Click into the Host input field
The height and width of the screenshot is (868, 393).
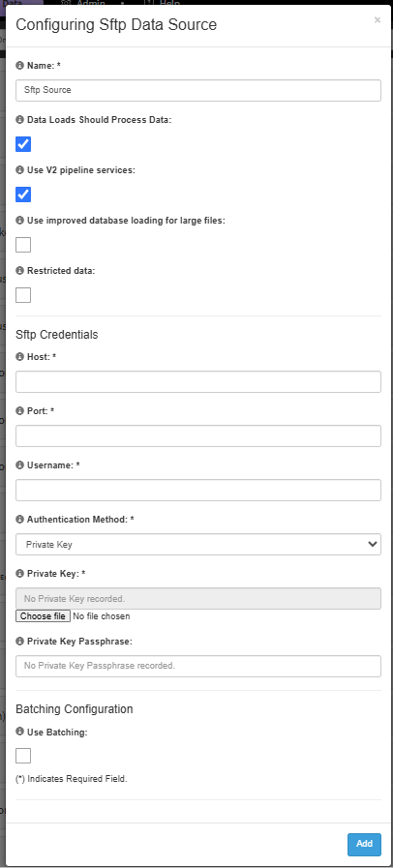(x=198, y=382)
